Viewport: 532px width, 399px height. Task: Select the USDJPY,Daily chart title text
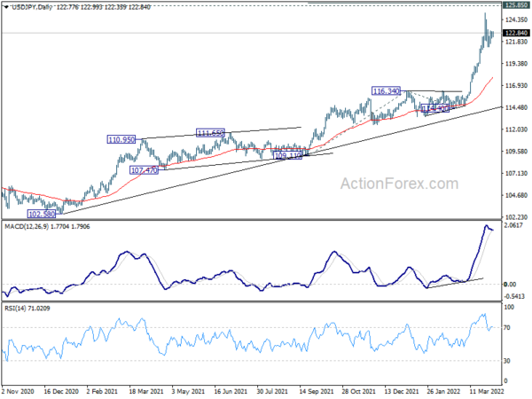(x=32, y=7)
